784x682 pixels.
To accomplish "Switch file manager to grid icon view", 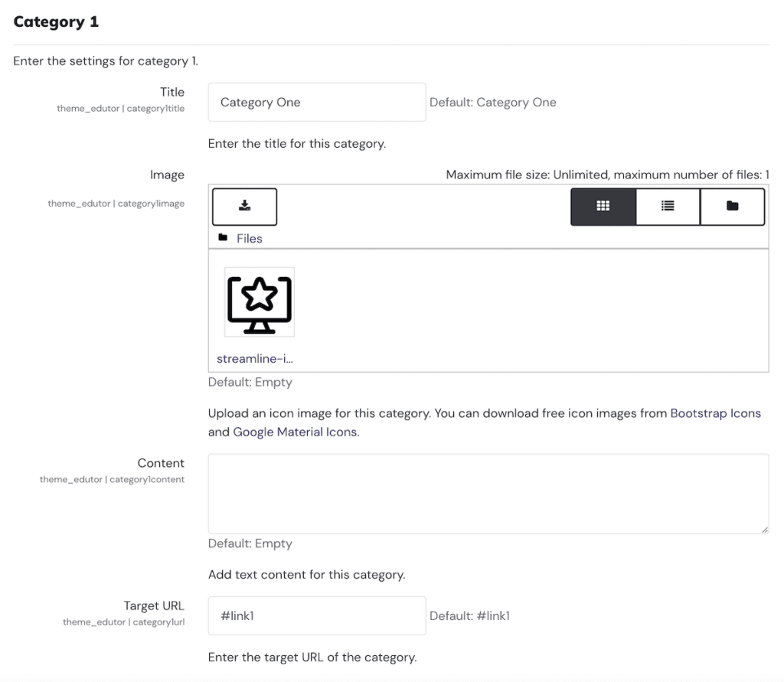I will 603,206.
